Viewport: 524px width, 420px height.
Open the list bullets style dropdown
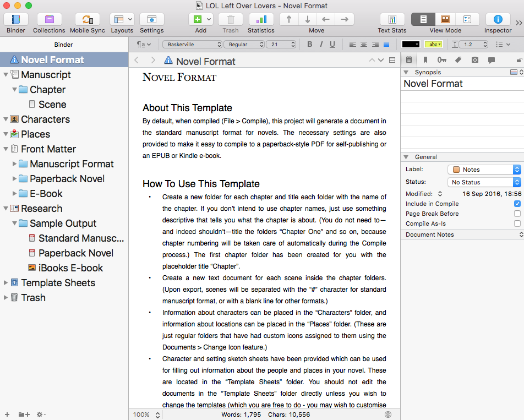coord(503,45)
